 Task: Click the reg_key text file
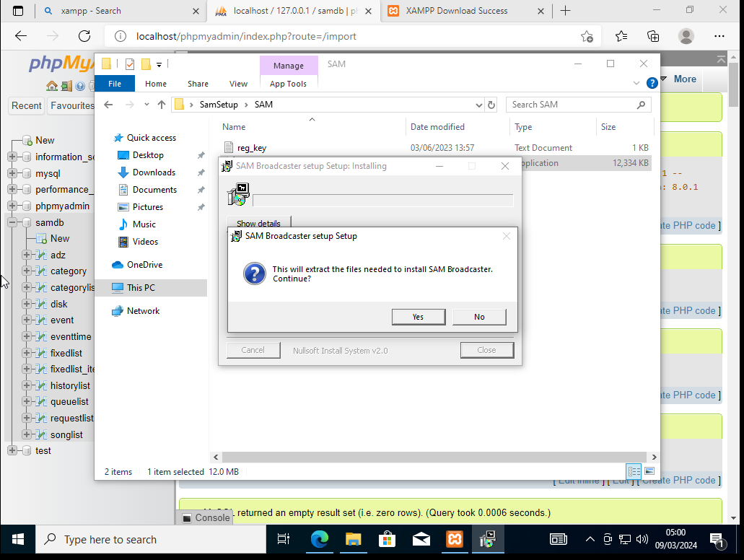click(252, 148)
